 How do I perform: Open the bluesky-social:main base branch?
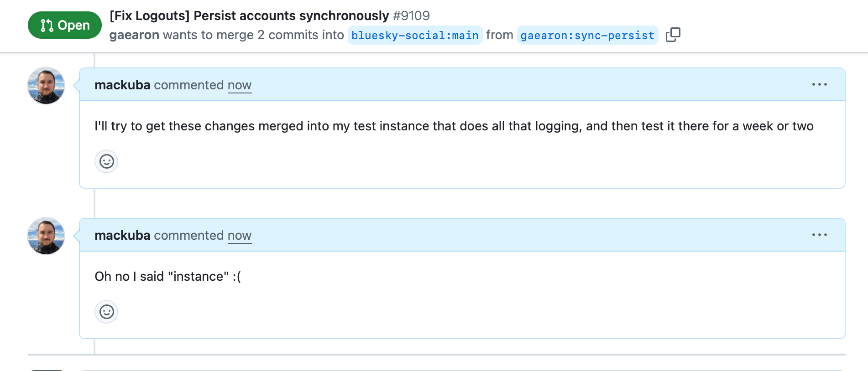(x=415, y=36)
